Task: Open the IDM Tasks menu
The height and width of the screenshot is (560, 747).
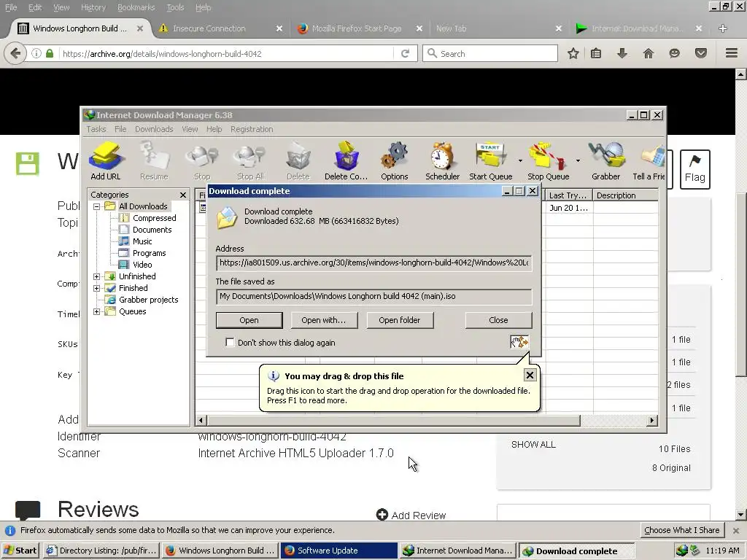Action: (96, 129)
